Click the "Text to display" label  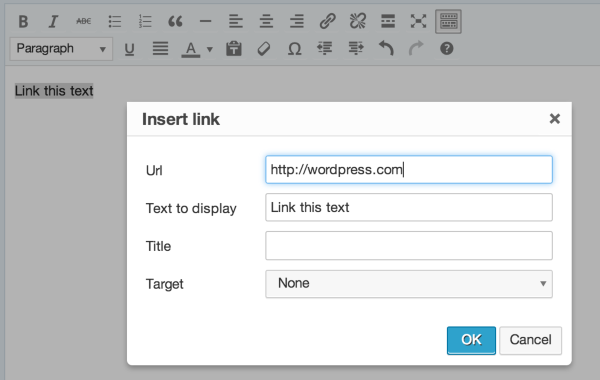coord(191,209)
